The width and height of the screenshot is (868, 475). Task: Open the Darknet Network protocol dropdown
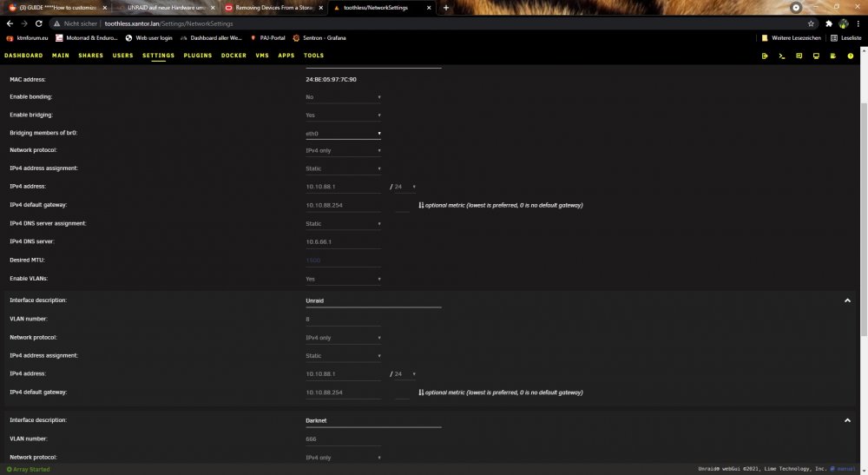(343, 458)
